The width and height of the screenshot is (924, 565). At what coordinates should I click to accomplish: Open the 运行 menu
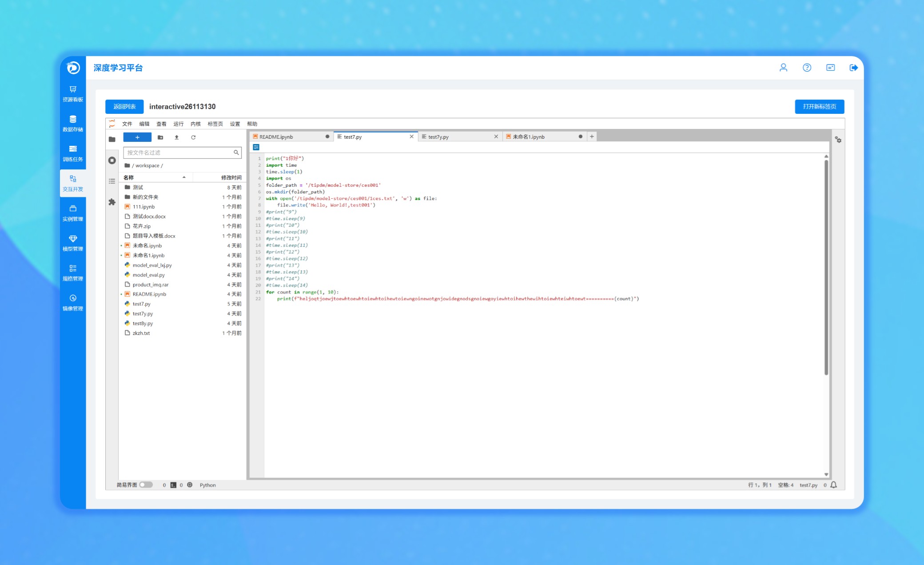tap(179, 124)
